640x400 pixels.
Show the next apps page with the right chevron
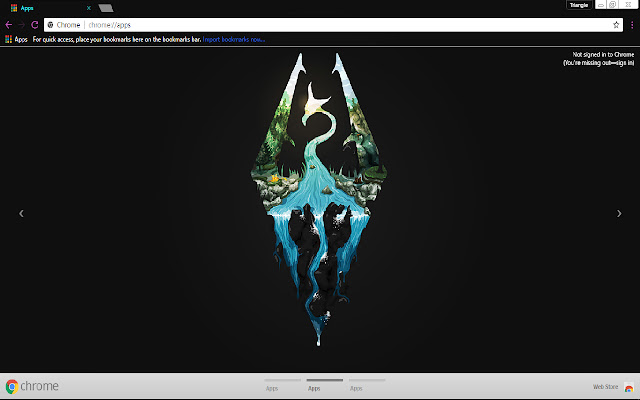point(619,213)
